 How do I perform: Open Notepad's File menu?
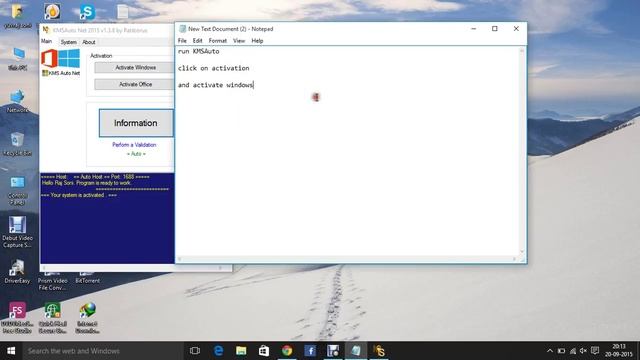(x=182, y=41)
